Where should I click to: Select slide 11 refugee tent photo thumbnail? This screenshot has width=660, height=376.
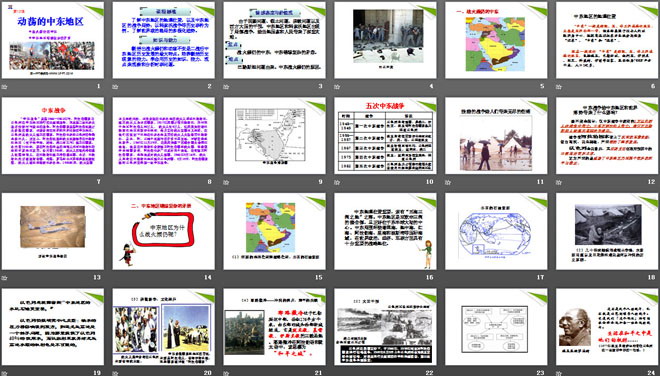pos(496,136)
